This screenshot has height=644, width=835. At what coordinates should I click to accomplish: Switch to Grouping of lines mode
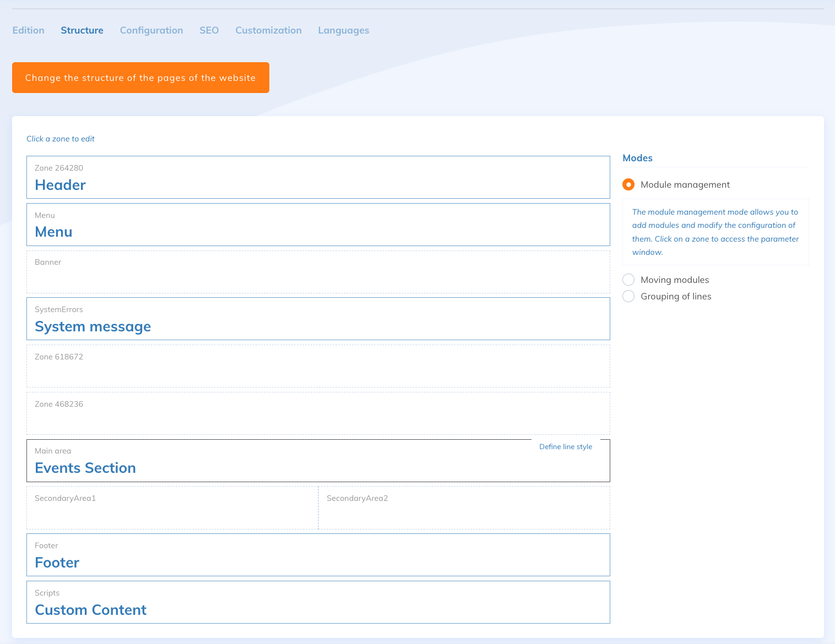point(628,296)
